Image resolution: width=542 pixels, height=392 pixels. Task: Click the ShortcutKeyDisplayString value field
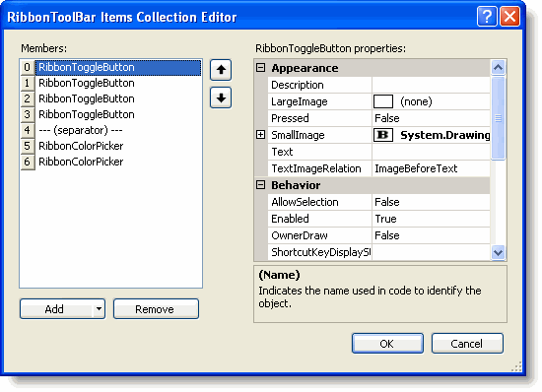tap(431, 252)
